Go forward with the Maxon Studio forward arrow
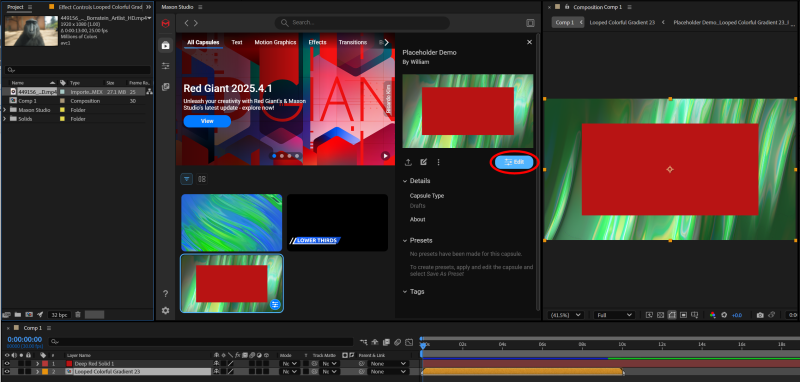 tap(196, 23)
